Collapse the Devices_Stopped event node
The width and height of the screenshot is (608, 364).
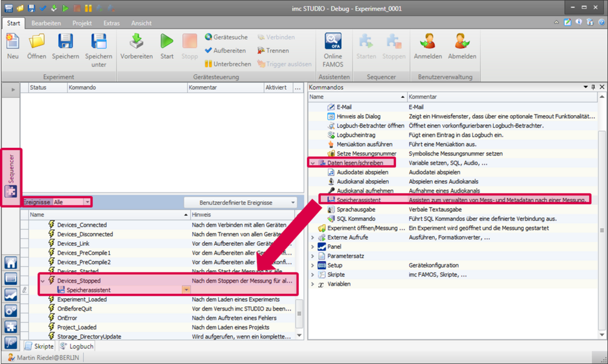point(42,280)
